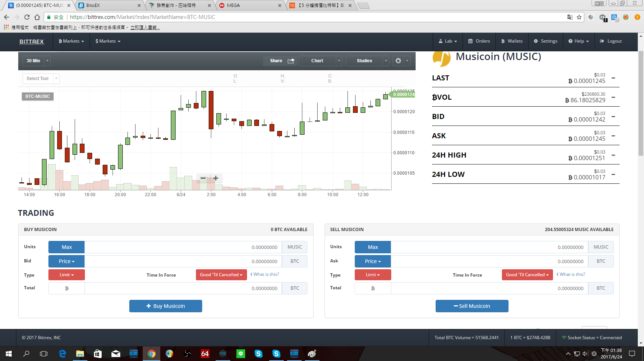Reload the Bittrex page
The height and width of the screenshot is (361, 644).
[27, 17]
